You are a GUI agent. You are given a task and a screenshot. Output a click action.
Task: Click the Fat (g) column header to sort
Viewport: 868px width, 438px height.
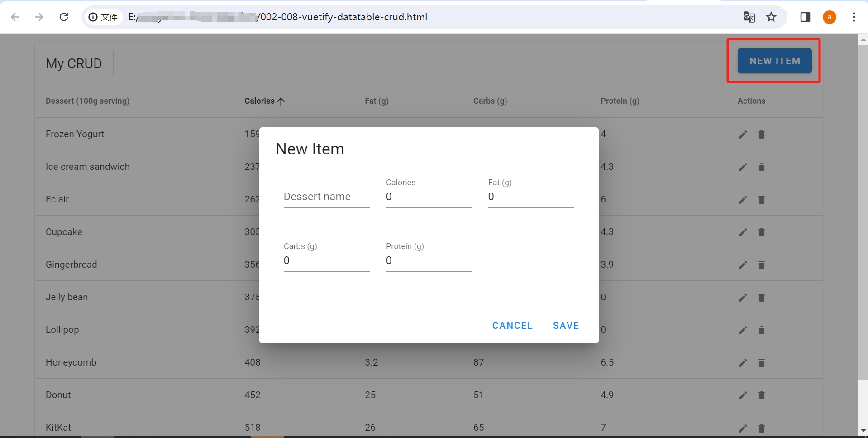[377, 101]
